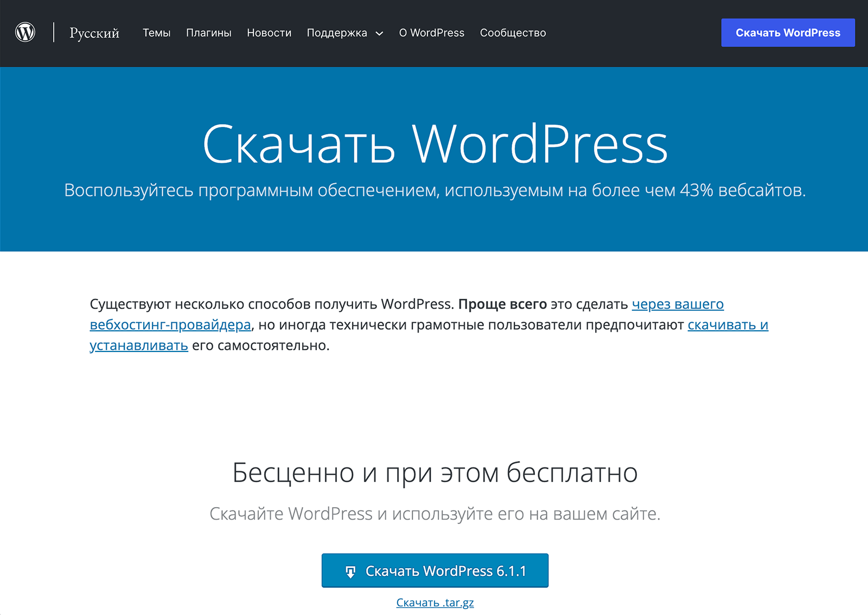
Task: Go to the Новости section
Action: point(269,33)
